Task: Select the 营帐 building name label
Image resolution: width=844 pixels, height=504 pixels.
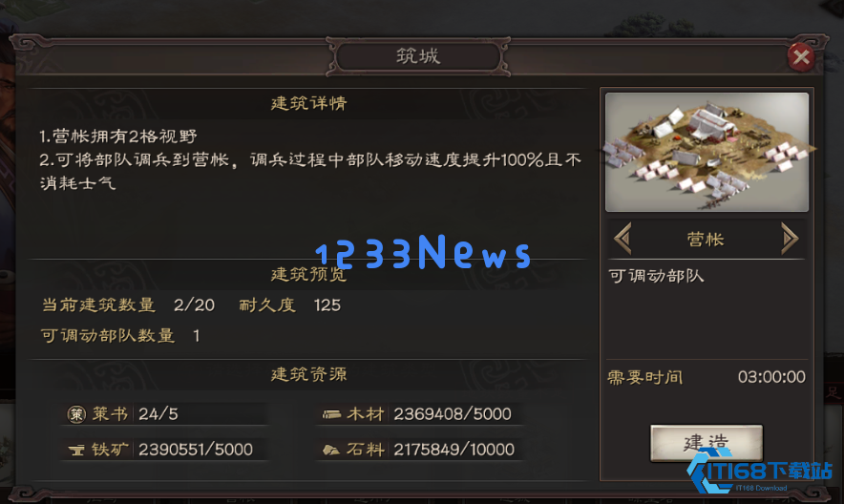Action: point(706,240)
